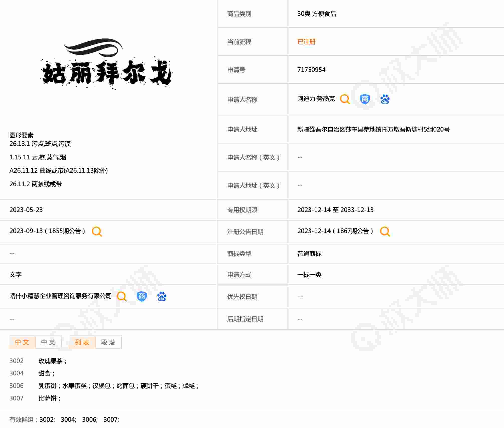Image resolution: width=504 pixels, height=428 pixels.
Task: Click agency name 喀什小精慧企业管理咨询服务有限公司
Action: click(x=60, y=296)
